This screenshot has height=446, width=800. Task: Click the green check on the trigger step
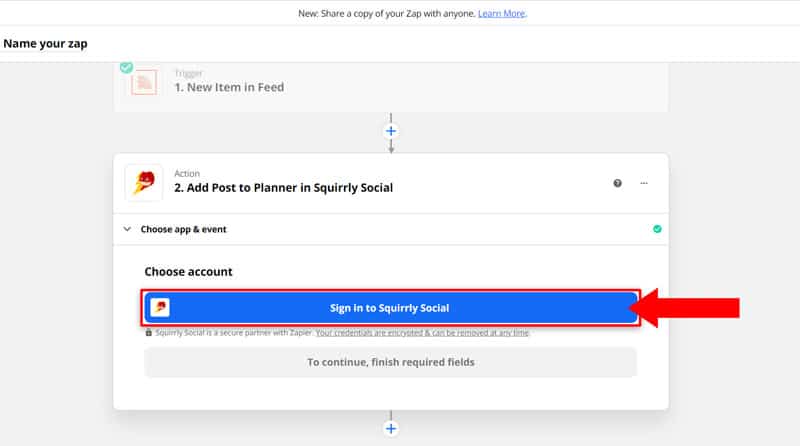click(x=127, y=67)
